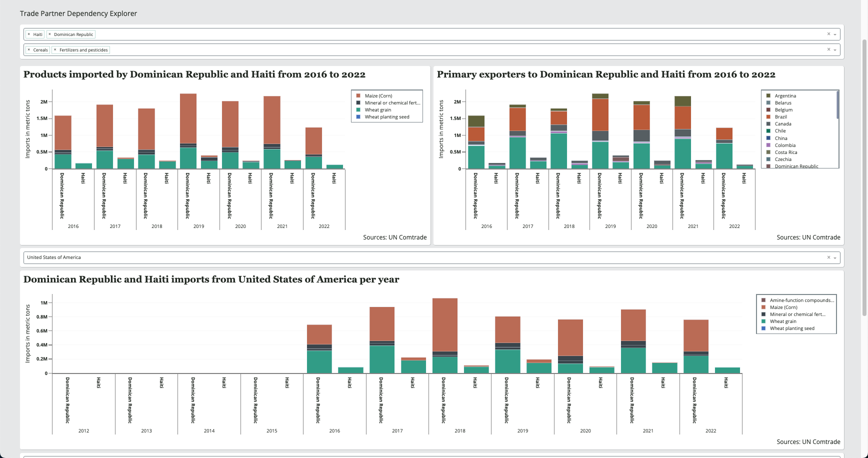This screenshot has height=458, width=868.
Task: Toggle Wheat grain series in products legend
Action: pyautogui.click(x=377, y=110)
